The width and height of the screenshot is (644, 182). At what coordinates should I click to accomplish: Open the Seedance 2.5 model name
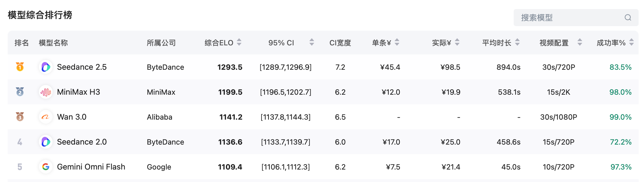[82, 67]
